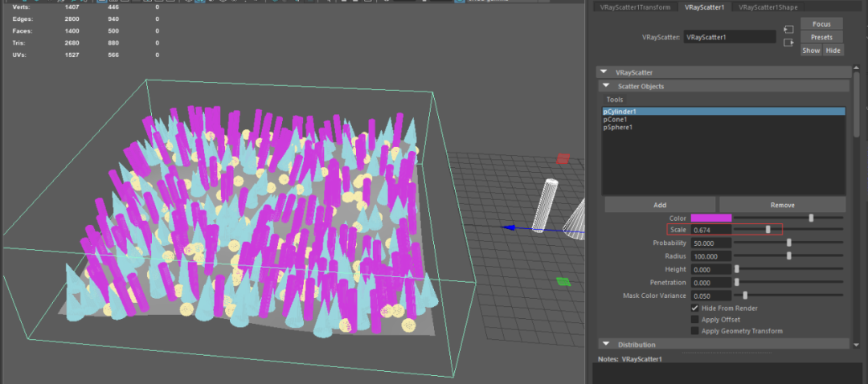Viewport: 868px width, 384px height.
Task: Collapse the VRayScatter section
Action: coord(604,72)
